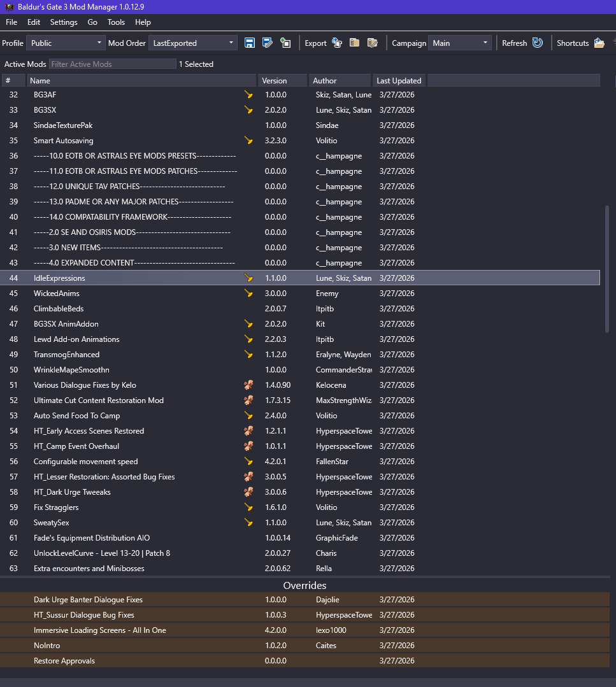
Task: Click the override icon beside Various Dialogue Fixes
Action: pos(248,385)
